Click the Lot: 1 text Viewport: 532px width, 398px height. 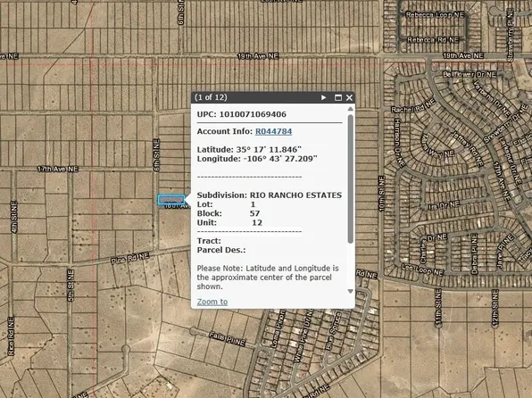tap(226, 204)
